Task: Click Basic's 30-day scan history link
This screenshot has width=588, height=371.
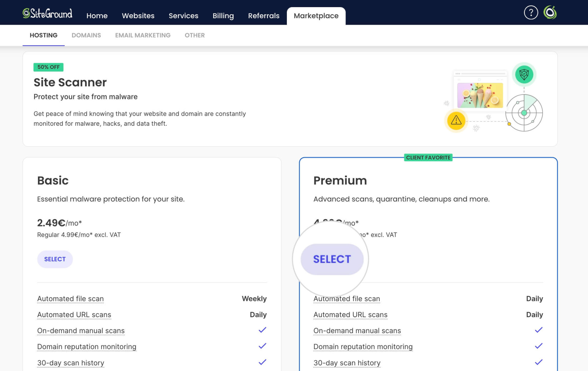Action: 71,363
